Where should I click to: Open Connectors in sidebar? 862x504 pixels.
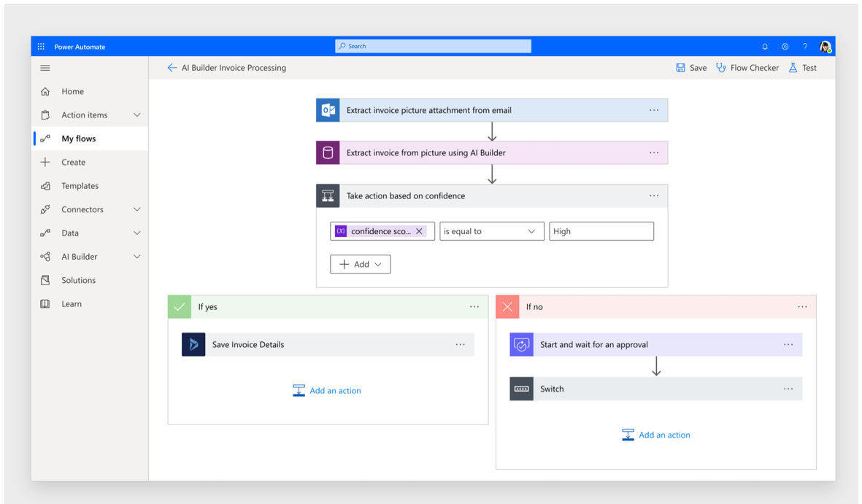[x=82, y=209]
